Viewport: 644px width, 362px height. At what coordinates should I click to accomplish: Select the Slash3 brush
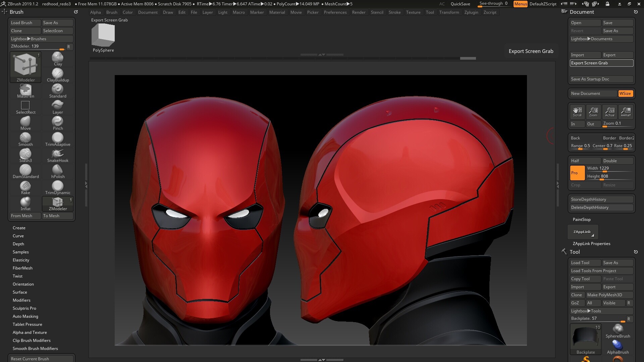pos(25,156)
